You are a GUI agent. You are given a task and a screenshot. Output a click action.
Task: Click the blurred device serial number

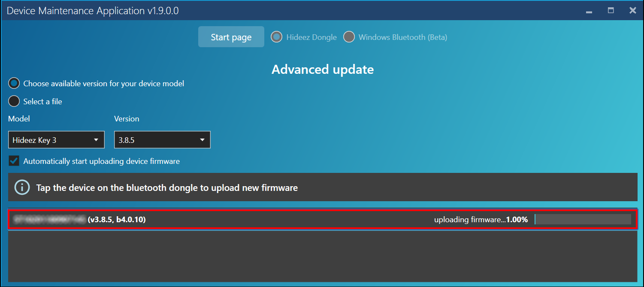[49, 220]
